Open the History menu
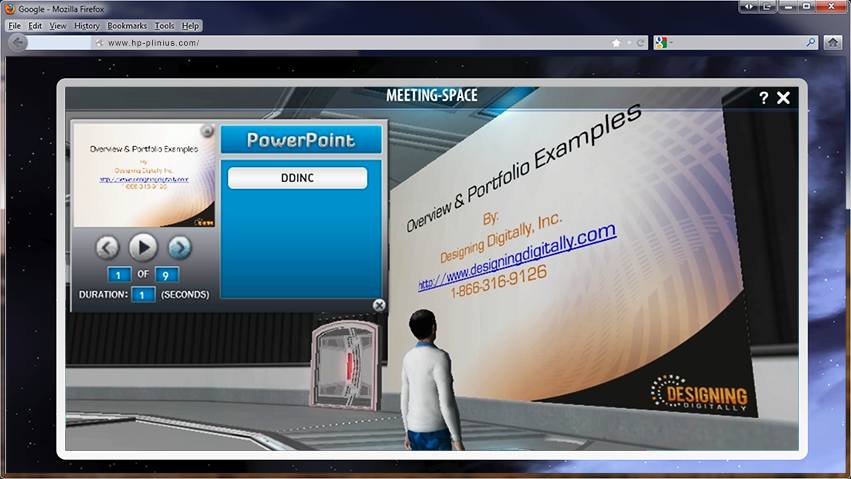The height and width of the screenshot is (479, 851). 87,25
